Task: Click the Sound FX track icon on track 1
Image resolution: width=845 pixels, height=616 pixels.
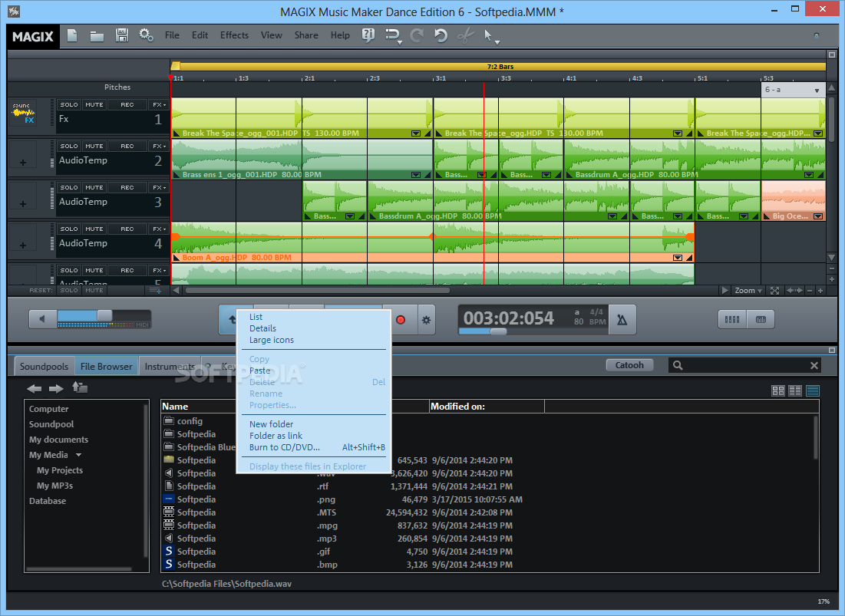Action: (x=23, y=113)
